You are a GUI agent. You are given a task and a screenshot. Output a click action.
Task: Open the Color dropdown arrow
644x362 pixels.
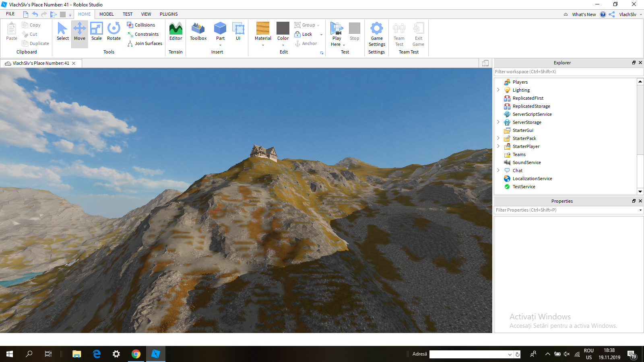tap(283, 45)
